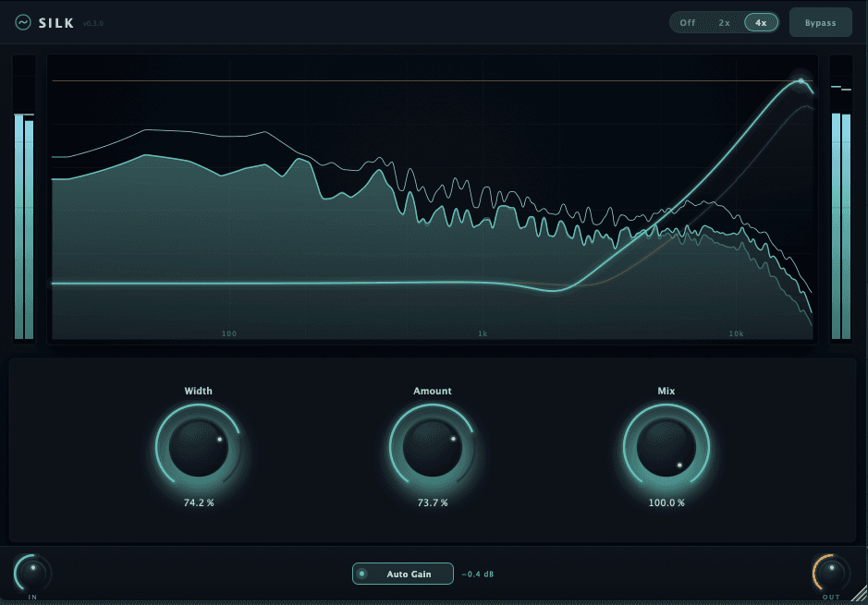Click the 73.7 % Amount value
The height and width of the screenshot is (605, 868).
(x=433, y=503)
